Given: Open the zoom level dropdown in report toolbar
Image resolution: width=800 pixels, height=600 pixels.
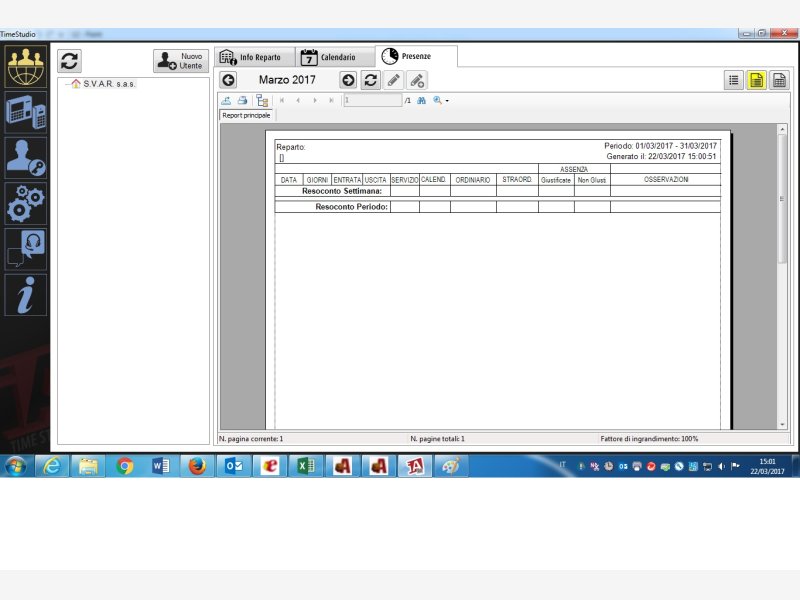Looking at the screenshot, I should (442, 101).
